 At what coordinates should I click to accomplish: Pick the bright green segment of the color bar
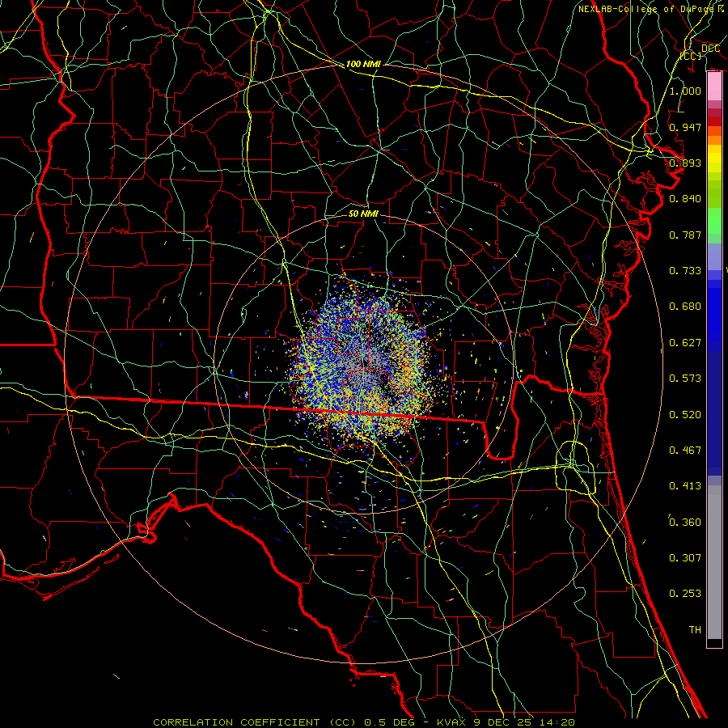pos(714,220)
